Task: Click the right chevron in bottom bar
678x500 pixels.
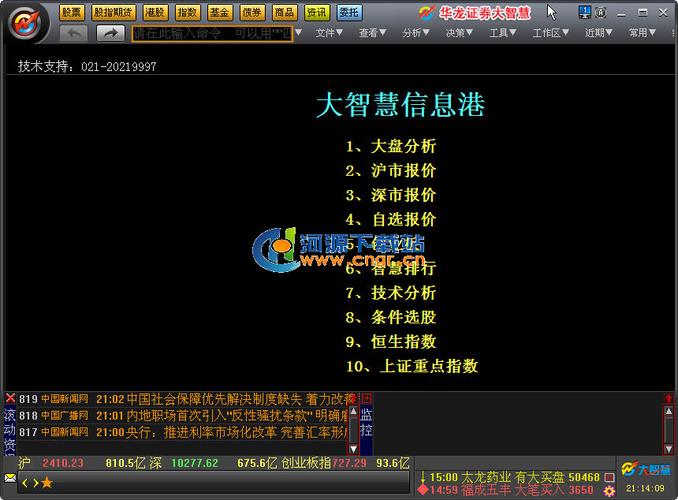Action: click(x=35, y=483)
